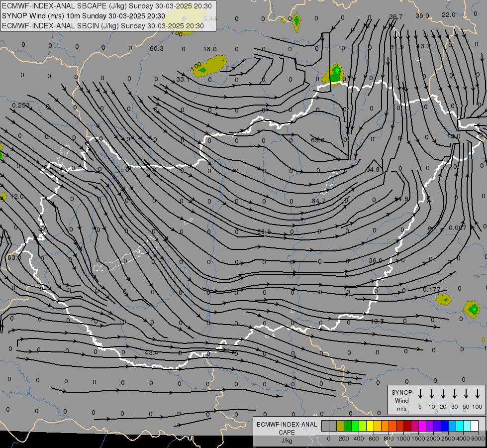Click the 54.6 map value
The image size is (487, 448).
pos(401,199)
